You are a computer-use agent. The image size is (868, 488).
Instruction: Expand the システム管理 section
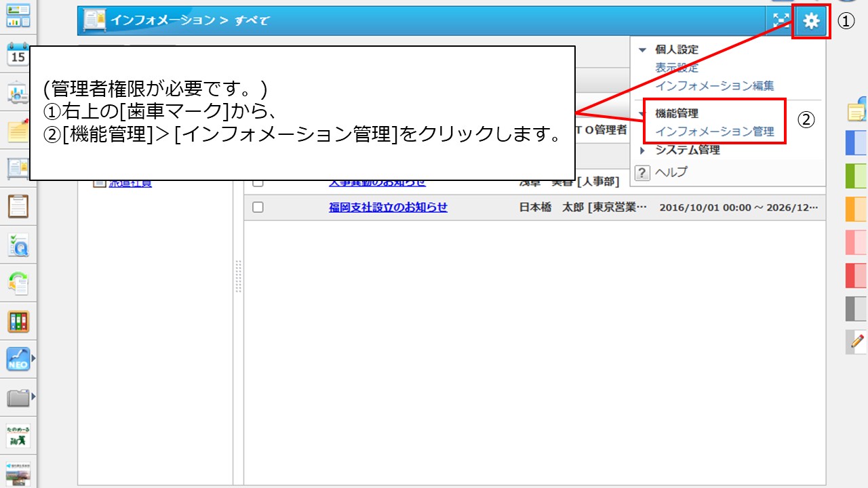[x=643, y=150]
